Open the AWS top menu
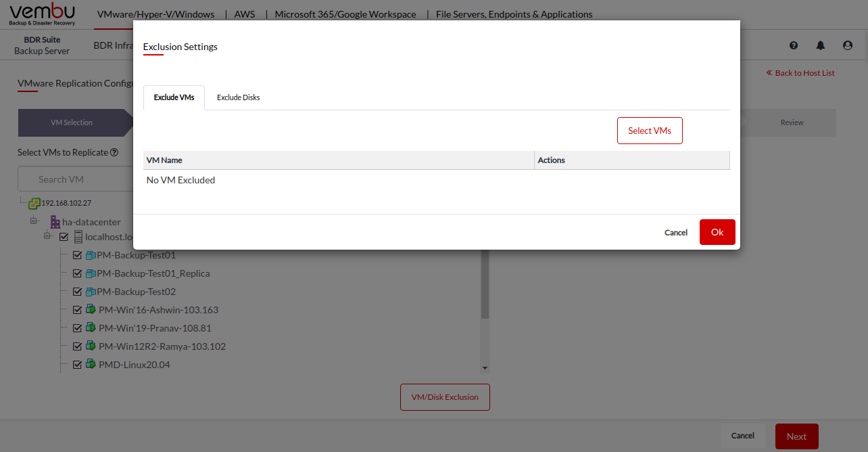The width and height of the screenshot is (868, 452). tap(245, 14)
